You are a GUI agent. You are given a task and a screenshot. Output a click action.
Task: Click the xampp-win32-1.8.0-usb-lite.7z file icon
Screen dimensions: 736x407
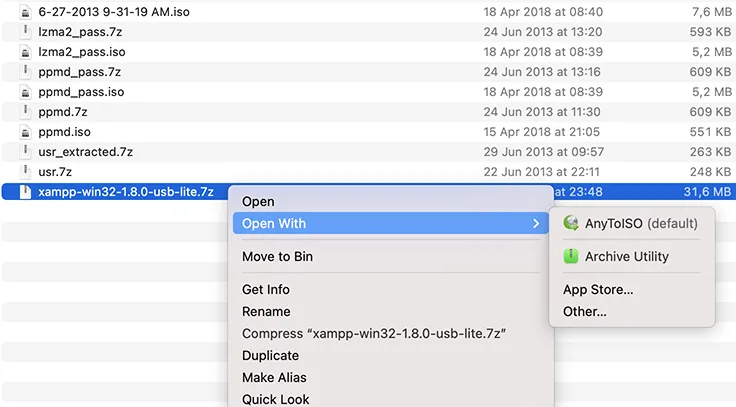tap(25, 192)
